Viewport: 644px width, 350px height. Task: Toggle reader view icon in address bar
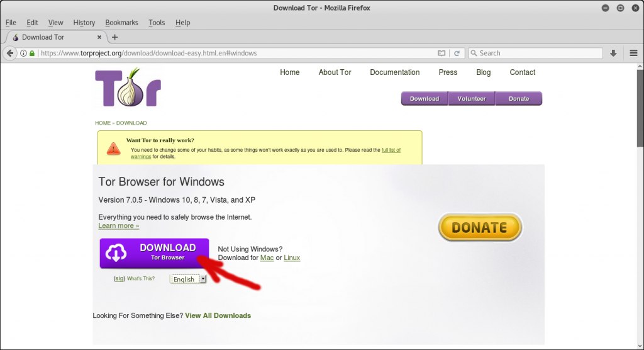tap(441, 53)
